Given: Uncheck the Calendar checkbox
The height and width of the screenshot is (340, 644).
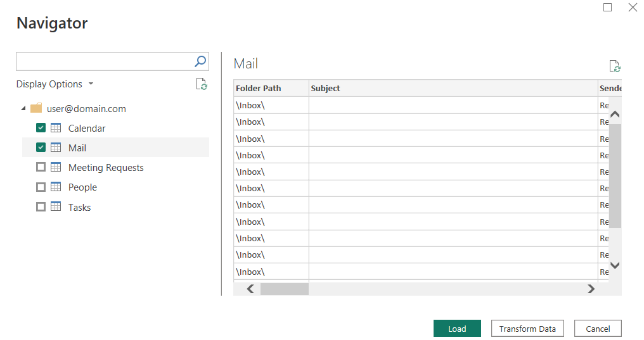Looking at the screenshot, I should [41, 127].
